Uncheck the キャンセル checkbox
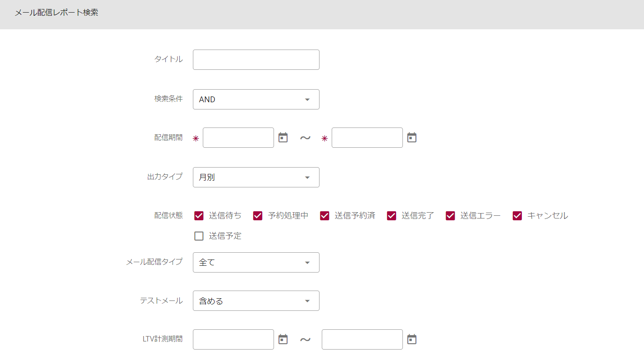 point(517,216)
